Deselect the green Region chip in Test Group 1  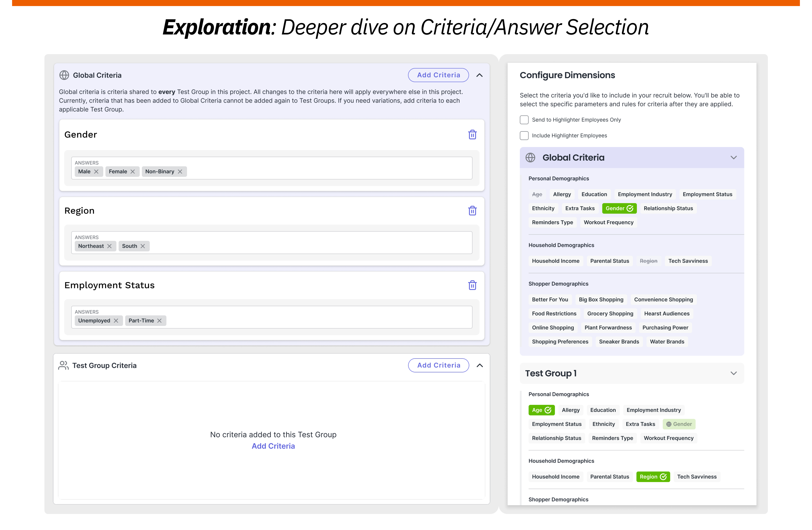click(653, 477)
